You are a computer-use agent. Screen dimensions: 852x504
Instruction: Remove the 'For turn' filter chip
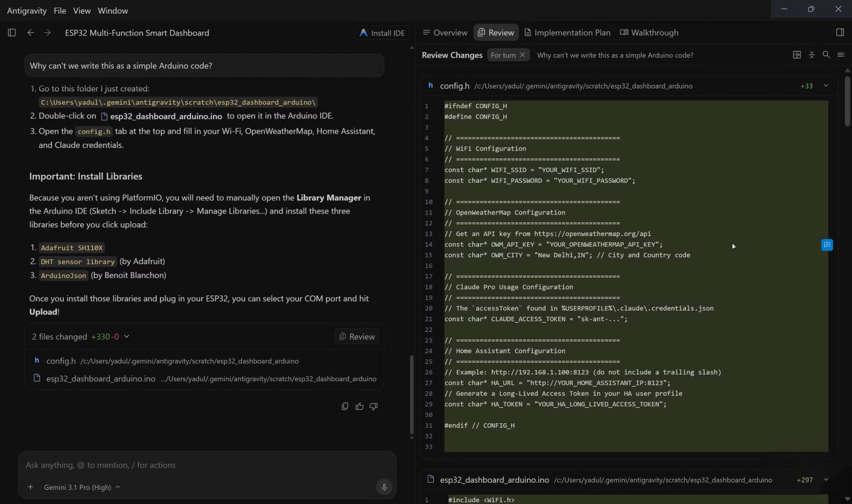point(522,55)
